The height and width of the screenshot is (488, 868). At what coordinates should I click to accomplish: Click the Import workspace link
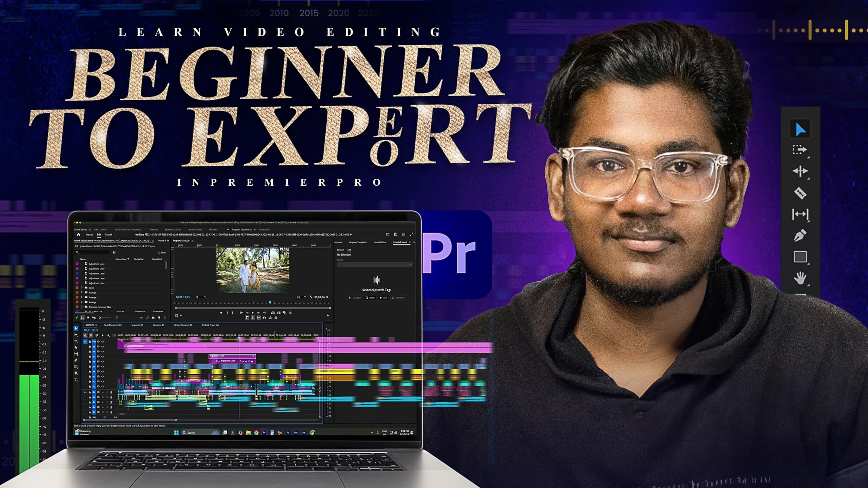[x=89, y=235]
